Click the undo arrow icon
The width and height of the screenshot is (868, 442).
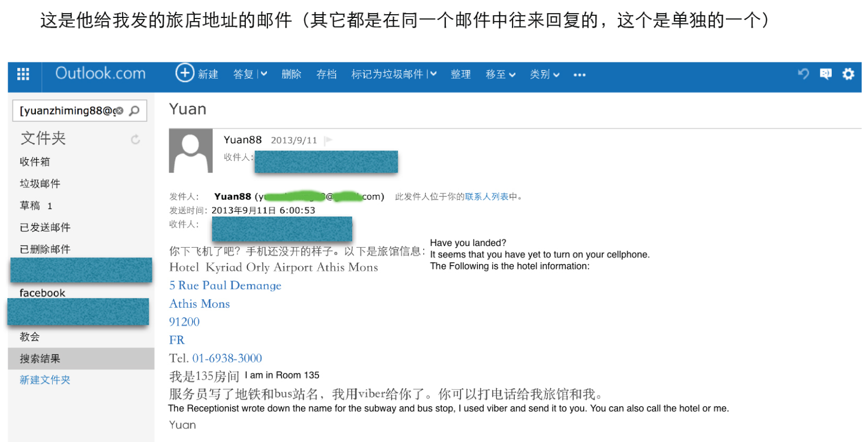[x=803, y=74]
